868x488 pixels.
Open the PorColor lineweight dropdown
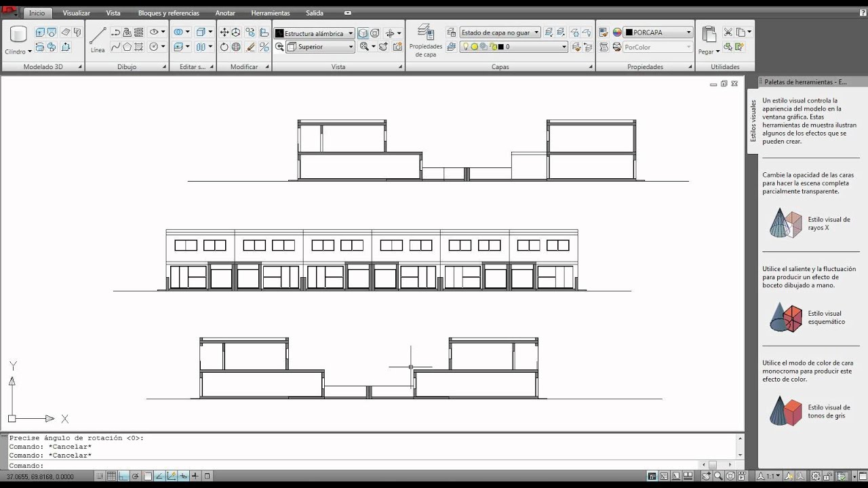pyautogui.click(x=658, y=47)
